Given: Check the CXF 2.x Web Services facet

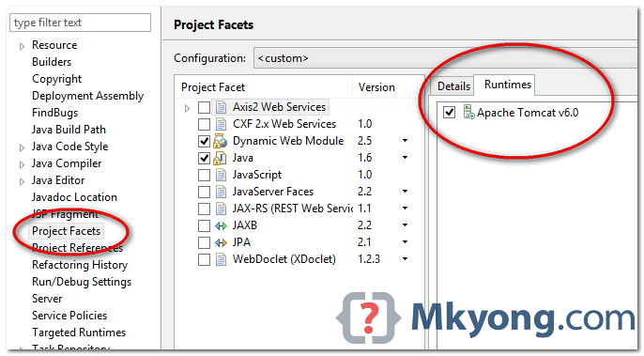Looking at the screenshot, I should click(x=204, y=124).
